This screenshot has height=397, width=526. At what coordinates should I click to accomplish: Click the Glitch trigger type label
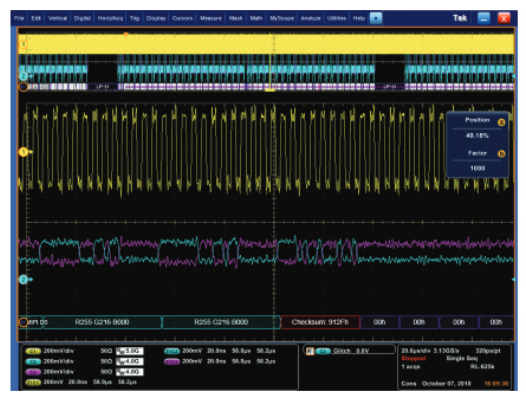(x=341, y=351)
